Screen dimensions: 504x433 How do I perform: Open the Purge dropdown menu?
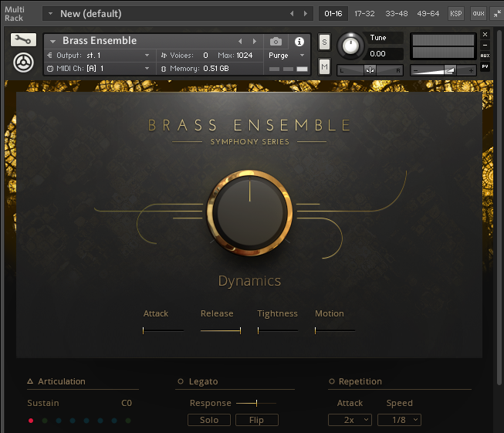[287, 56]
